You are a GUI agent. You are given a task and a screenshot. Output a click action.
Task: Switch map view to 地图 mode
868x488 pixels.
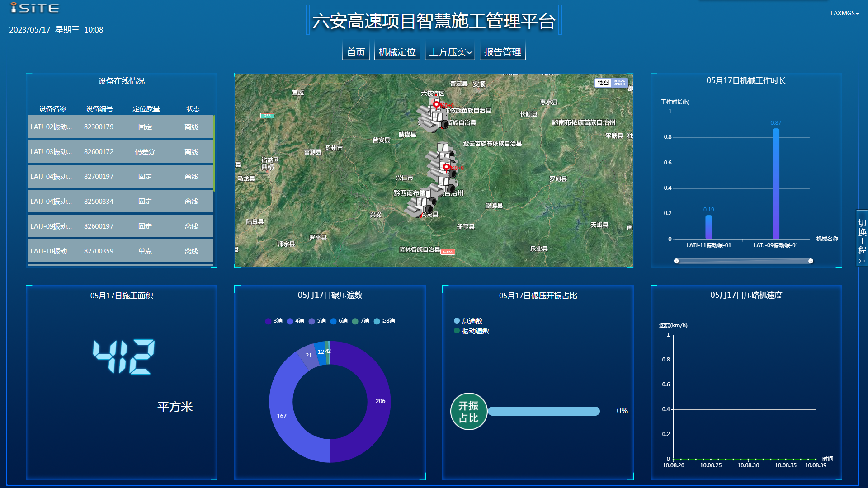tap(603, 83)
